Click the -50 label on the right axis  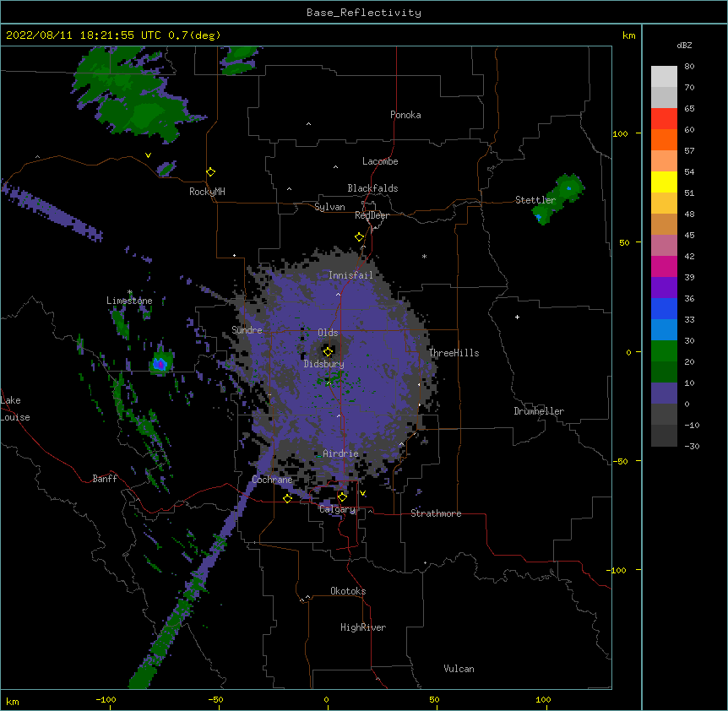click(x=620, y=461)
